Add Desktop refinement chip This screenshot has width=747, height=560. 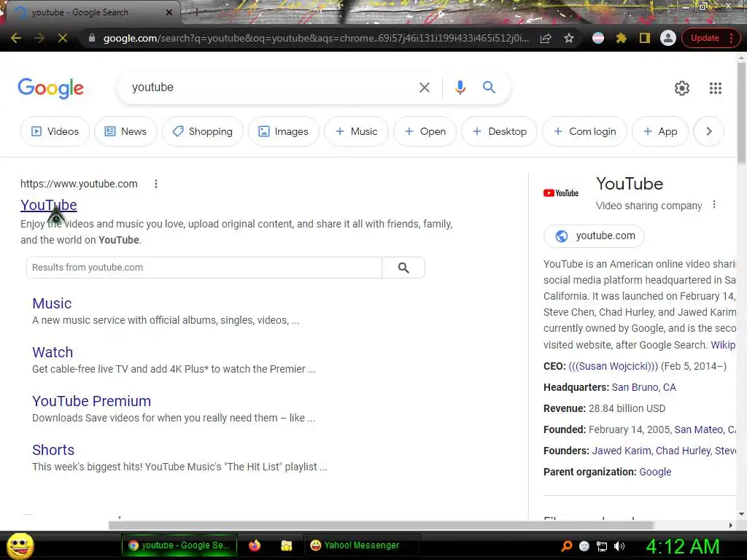point(499,131)
